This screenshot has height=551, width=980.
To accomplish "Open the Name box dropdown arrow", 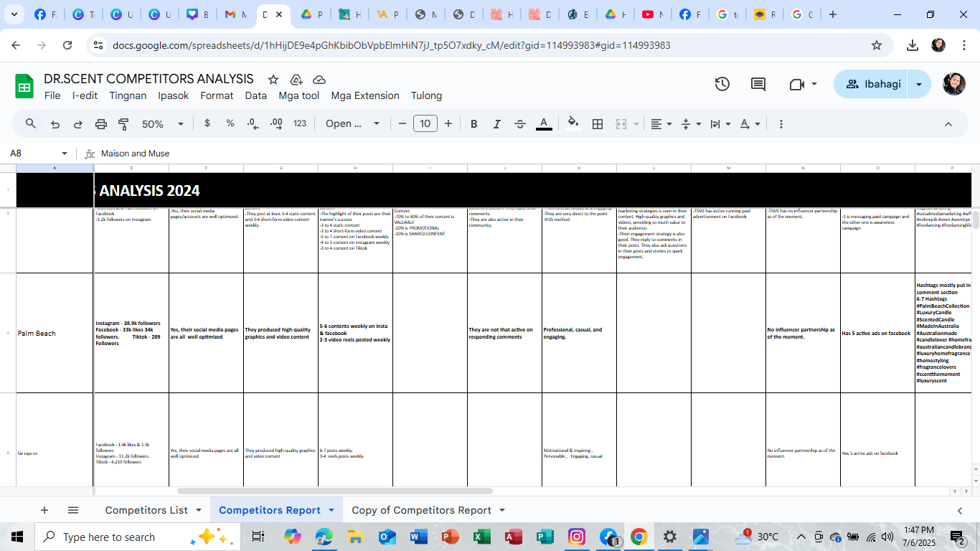I will click(65, 154).
